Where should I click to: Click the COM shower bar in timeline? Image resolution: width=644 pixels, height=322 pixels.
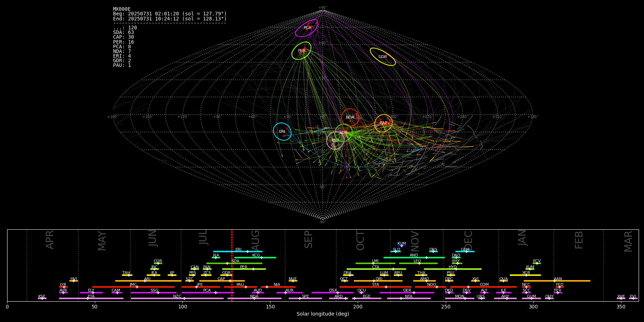(x=483, y=287)
